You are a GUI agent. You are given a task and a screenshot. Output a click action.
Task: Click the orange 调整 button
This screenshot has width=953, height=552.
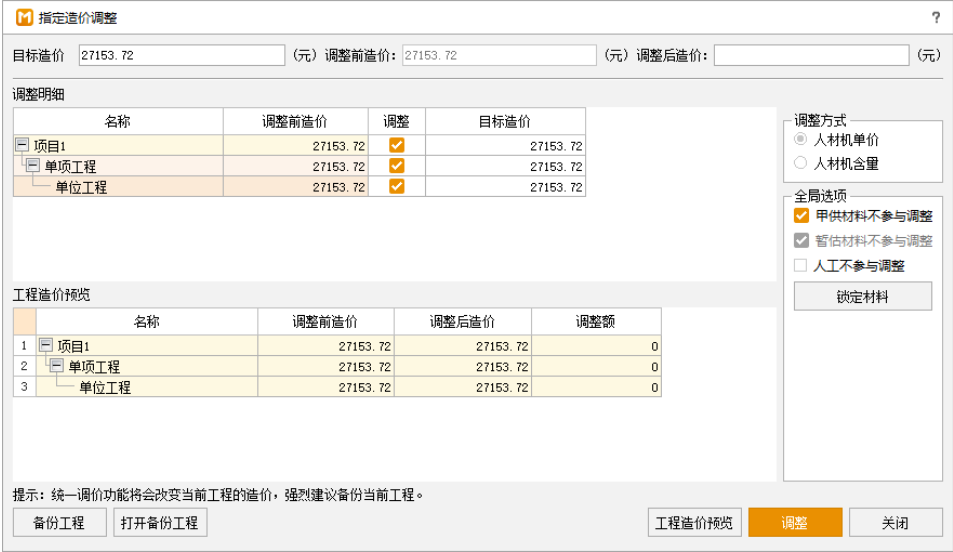[x=795, y=523]
